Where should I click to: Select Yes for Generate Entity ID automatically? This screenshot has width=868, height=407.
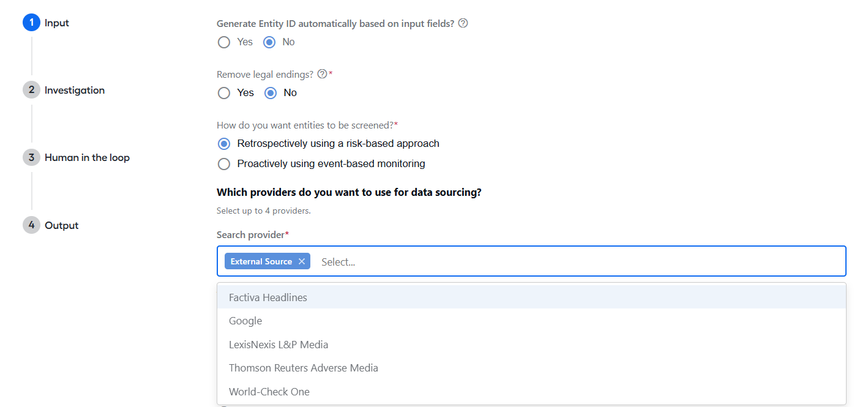(x=224, y=42)
